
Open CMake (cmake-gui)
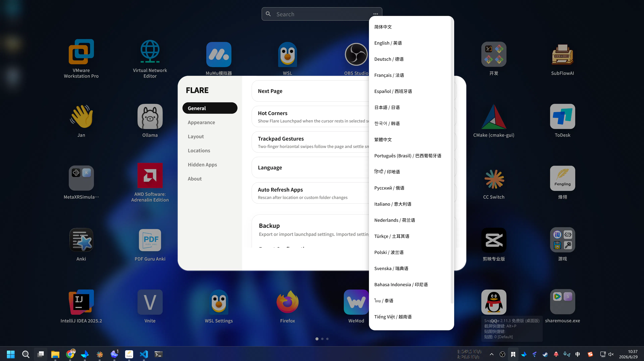(494, 116)
